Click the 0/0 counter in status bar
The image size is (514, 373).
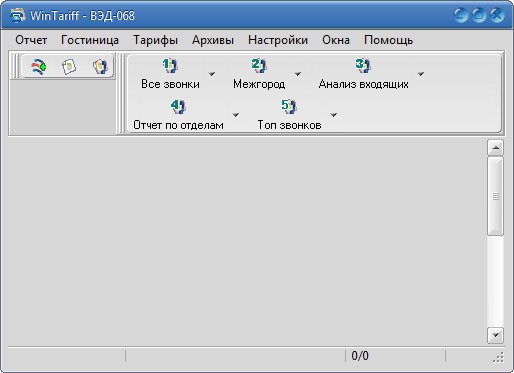click(360, 356)
